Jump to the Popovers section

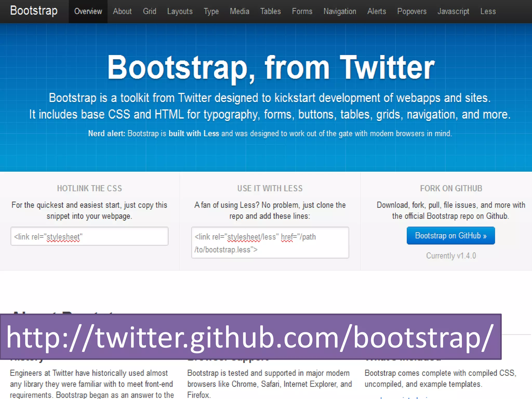point(412,11)
